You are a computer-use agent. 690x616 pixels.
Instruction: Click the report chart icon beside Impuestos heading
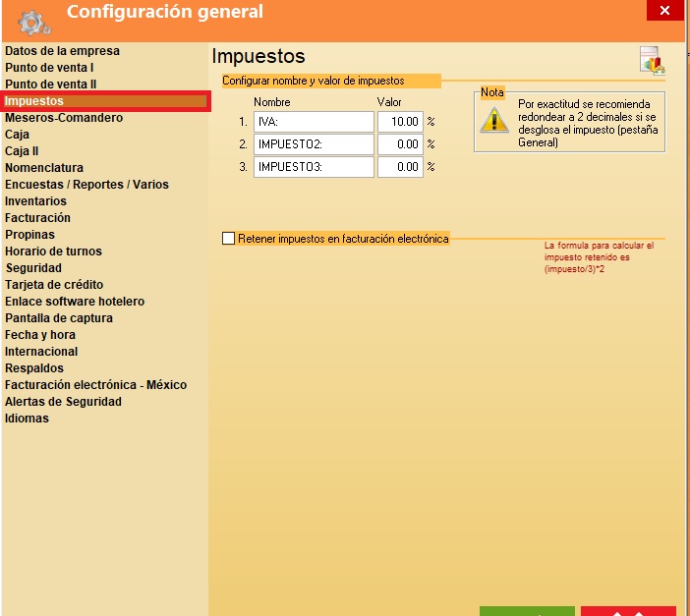click(652, 60)
